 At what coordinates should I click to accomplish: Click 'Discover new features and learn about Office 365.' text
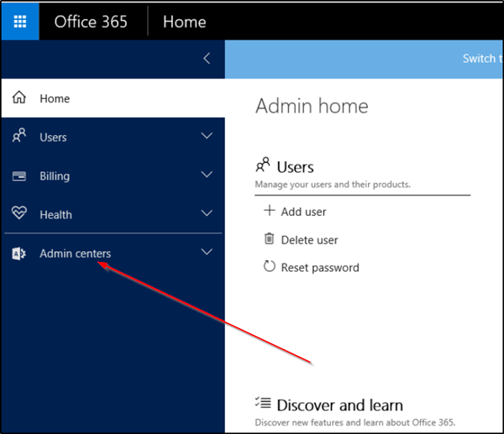tap(354, 422)
